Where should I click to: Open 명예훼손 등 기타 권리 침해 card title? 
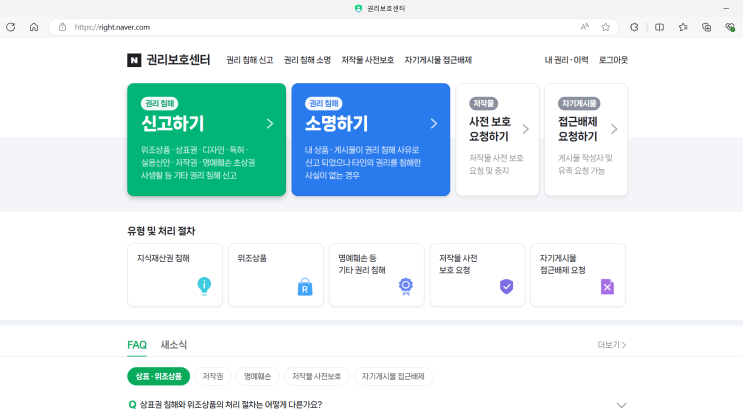point(362,264)
